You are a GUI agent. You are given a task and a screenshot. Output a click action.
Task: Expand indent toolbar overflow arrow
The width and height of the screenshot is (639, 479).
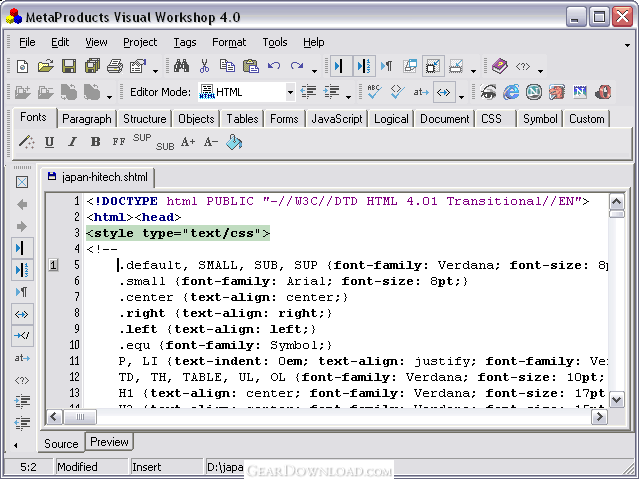(348, 97)
